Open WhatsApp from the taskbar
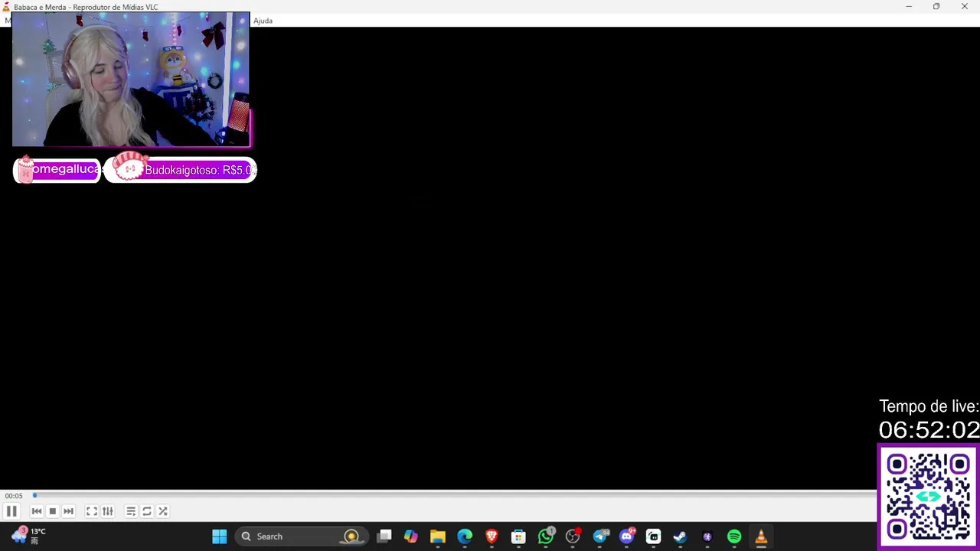980x551 pixels. pos(546,536)
